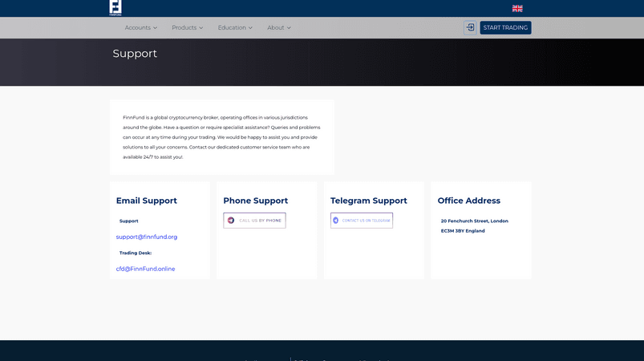Open the Products menu
The width and height of the screenshot is (644, 361).
[188, 27]
